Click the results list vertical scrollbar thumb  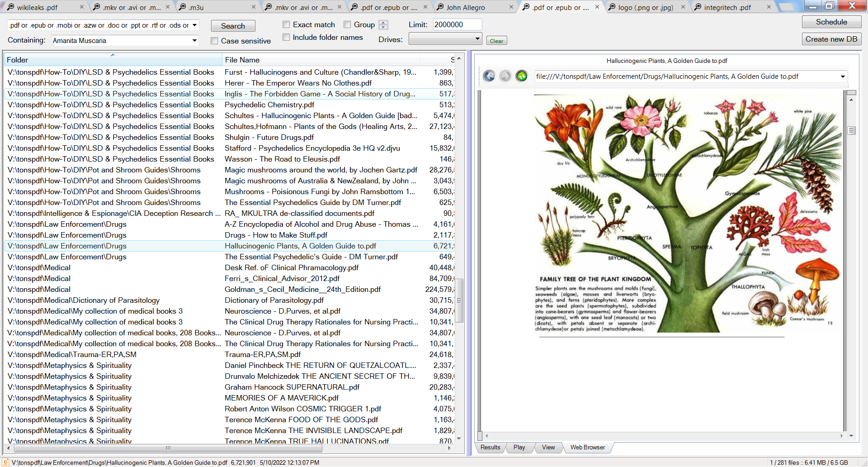coord(459,300)
